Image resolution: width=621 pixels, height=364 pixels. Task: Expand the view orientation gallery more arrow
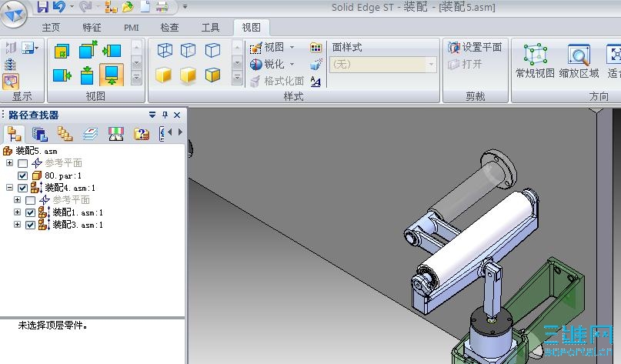coord(136,78)
